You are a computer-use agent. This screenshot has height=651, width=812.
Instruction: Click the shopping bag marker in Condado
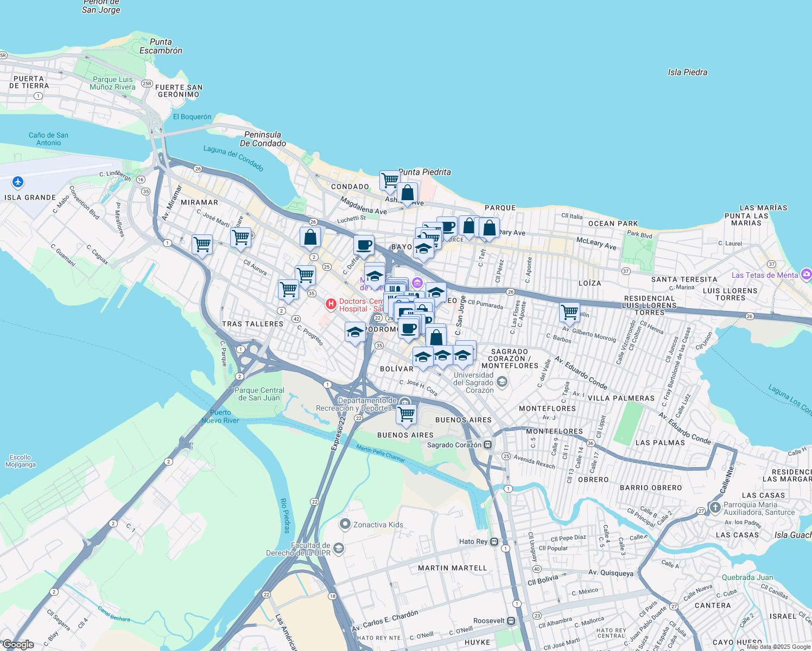(x=408, y=193)
